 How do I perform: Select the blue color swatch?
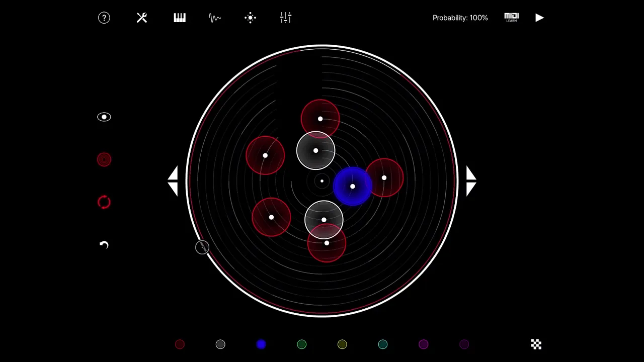pos(261,344)
